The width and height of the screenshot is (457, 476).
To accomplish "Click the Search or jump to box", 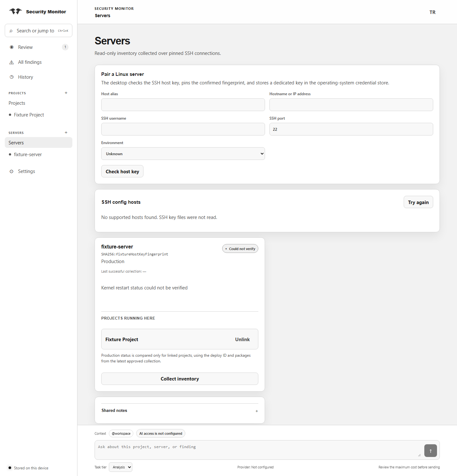I will [x=38, y=30].
